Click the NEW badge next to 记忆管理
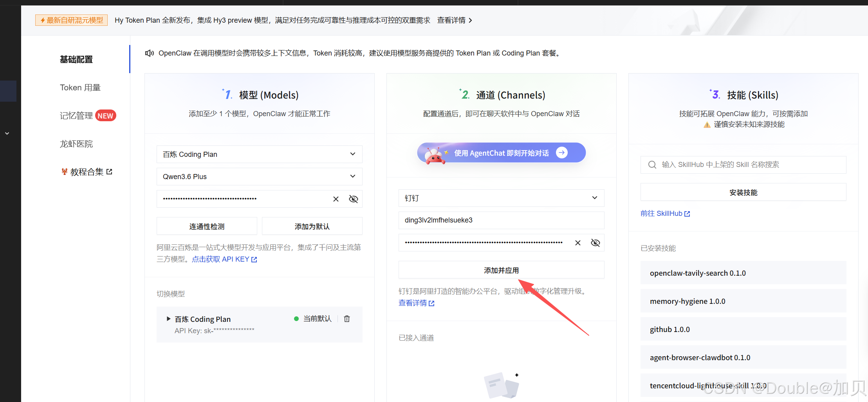The width and height of the screenshot is (868, 402). [105, 116]
